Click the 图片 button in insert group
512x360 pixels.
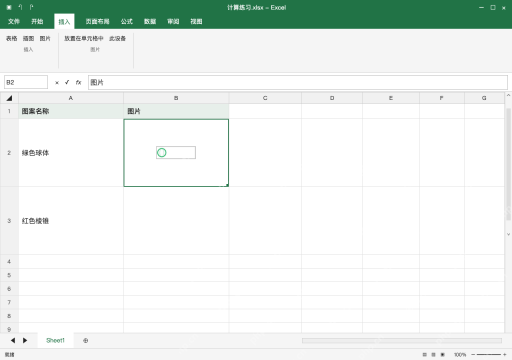click(45, 39)
